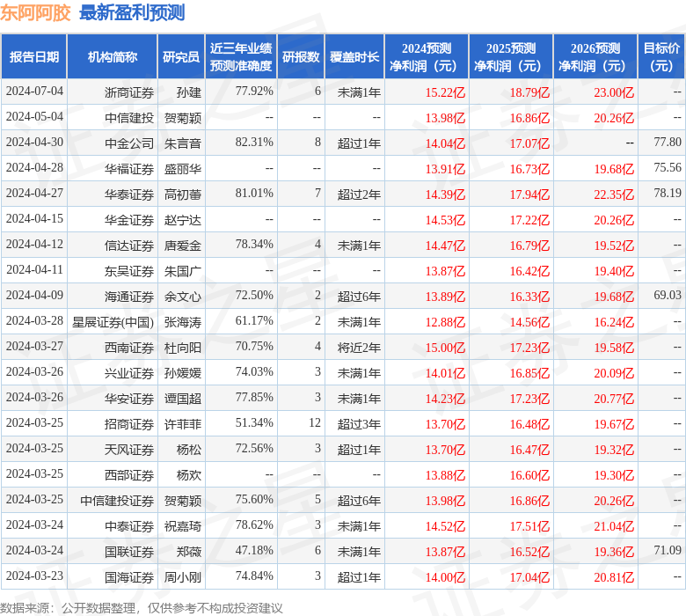Click the 报告日期 column header

pyautogui.click(x=34, y=57)
